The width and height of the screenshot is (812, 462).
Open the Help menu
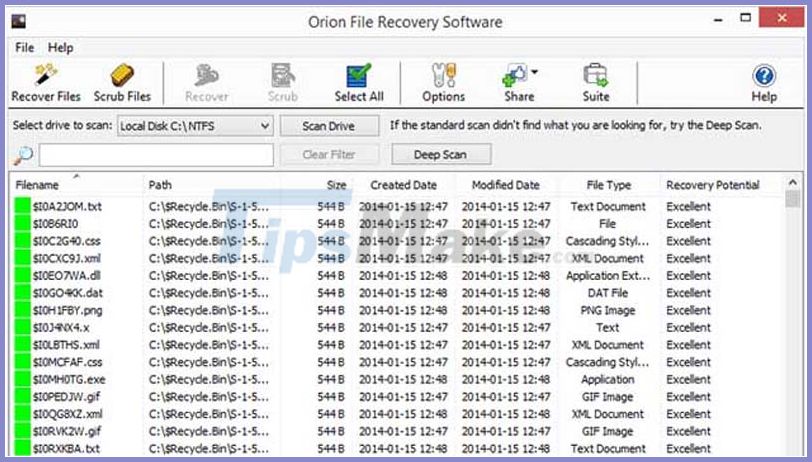(61, 48)
